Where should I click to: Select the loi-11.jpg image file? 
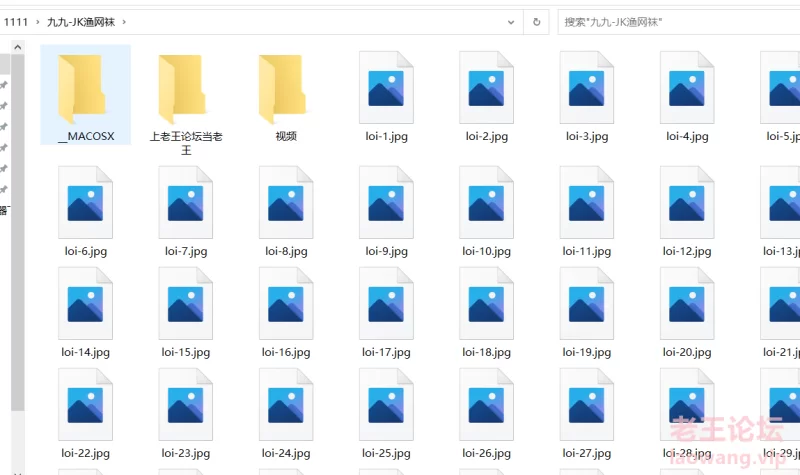[x=587, y=210]
